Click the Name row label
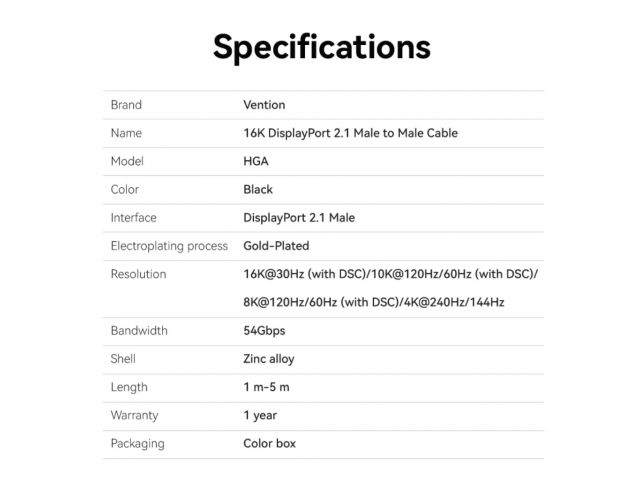This screenshot has height=480, width=640. [126, 133]
